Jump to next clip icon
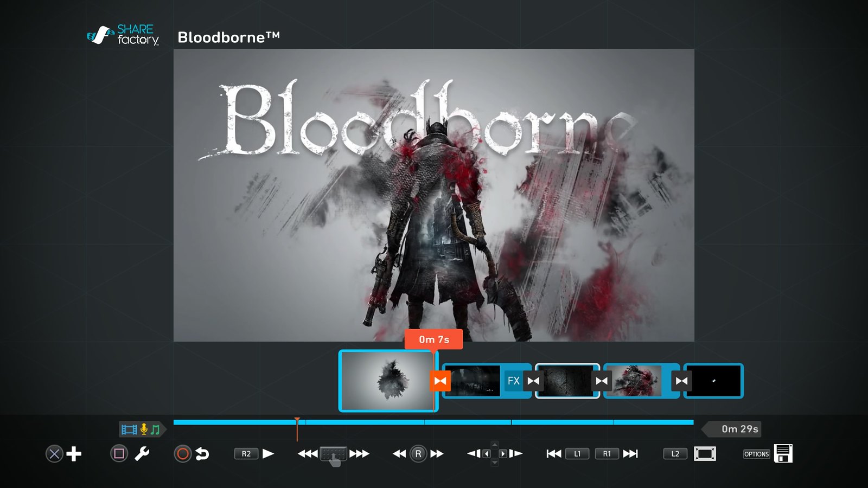 coord(630,454)
